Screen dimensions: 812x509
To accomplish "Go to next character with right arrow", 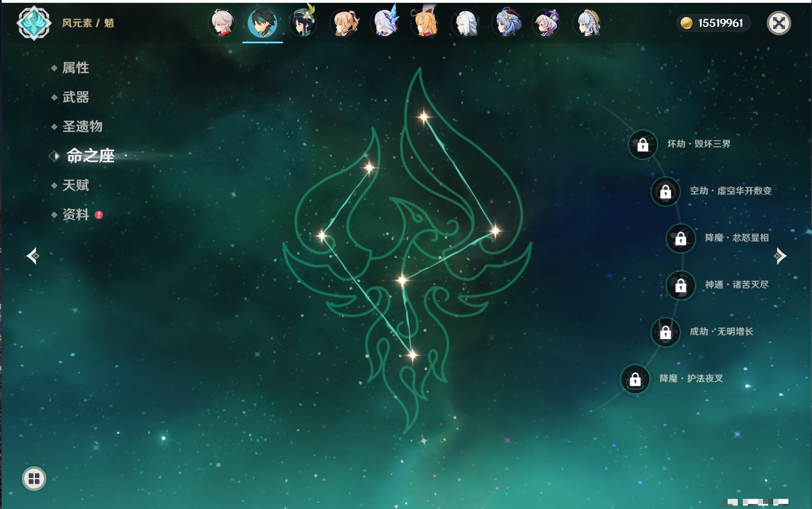I will [779, 256].
